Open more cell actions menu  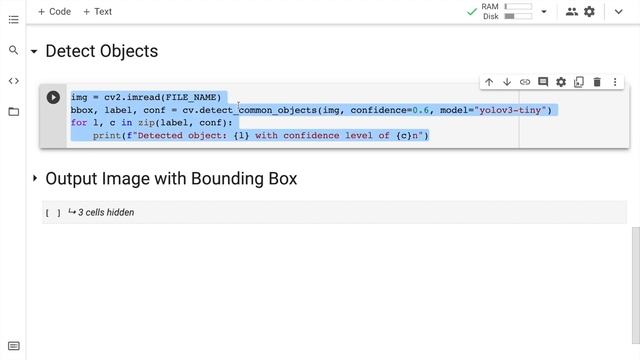pyautogui.click(x=615, y=82)
